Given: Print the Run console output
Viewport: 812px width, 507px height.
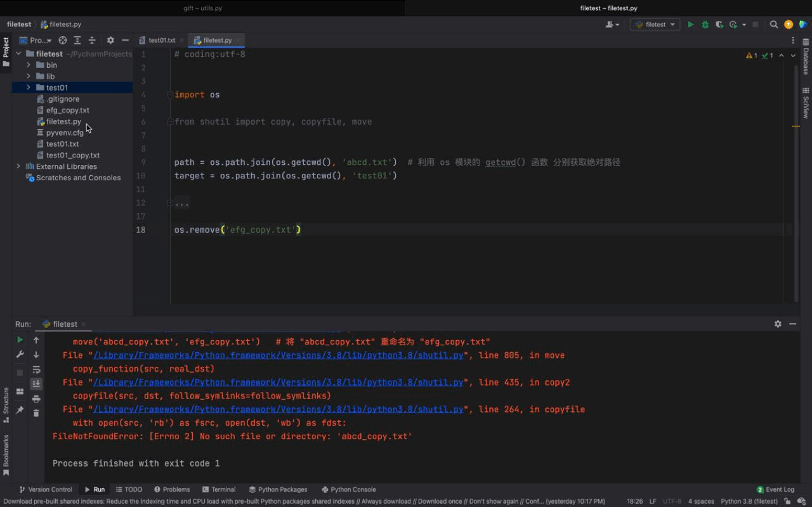Looking at the screenshot, I should point(36,398).
